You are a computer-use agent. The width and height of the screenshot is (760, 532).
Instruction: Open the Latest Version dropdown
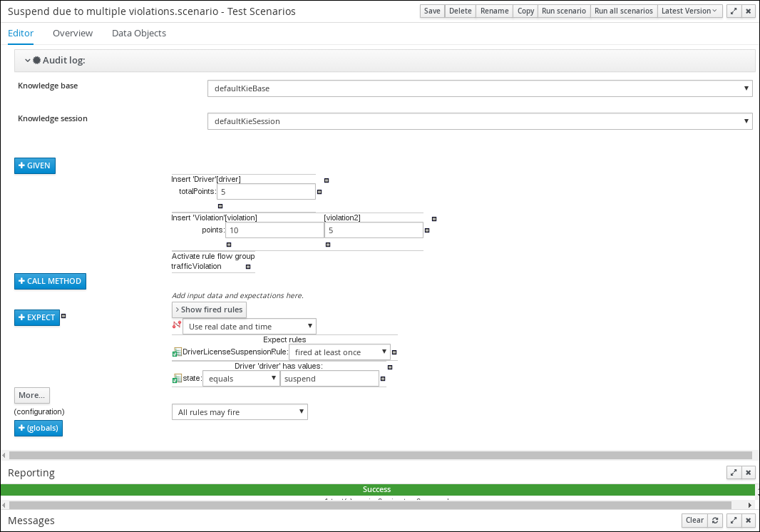[x=689, y=11]
